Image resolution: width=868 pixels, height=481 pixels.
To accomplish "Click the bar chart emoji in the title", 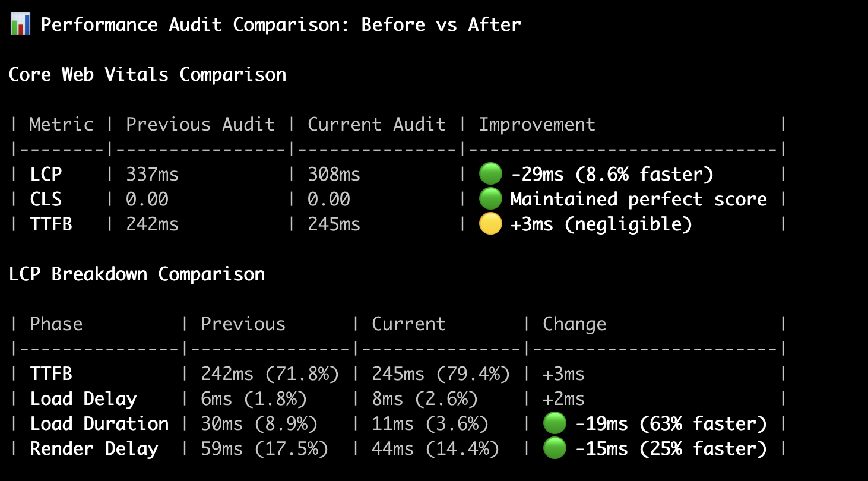I will point(20,25).
